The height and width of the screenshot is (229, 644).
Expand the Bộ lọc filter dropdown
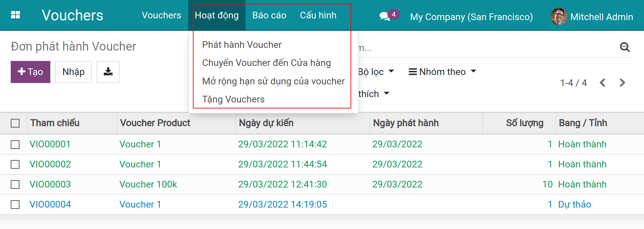click(x=376, y=72)
